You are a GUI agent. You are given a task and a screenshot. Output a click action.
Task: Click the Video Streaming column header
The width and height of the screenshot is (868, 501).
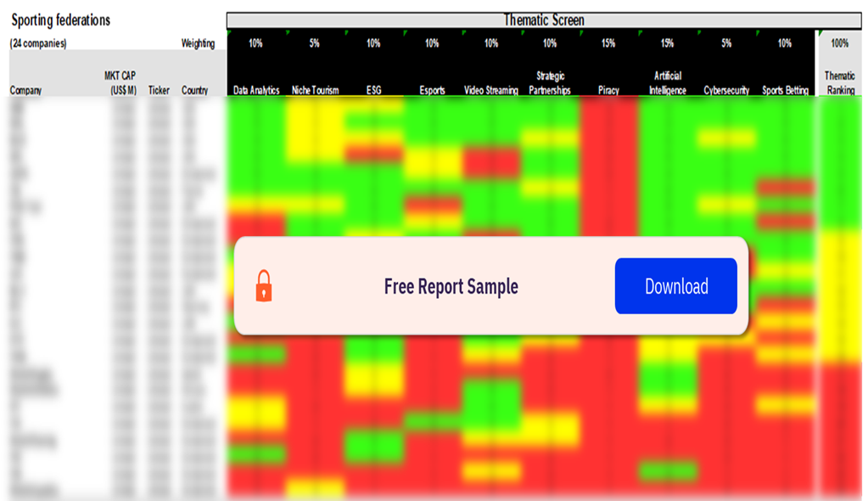click(491, 90)
